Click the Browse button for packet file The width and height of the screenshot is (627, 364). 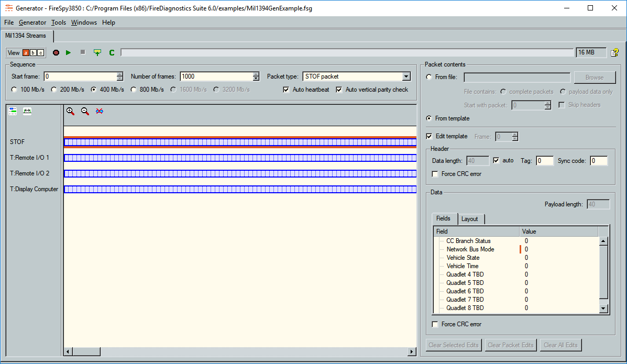[595, 76]
